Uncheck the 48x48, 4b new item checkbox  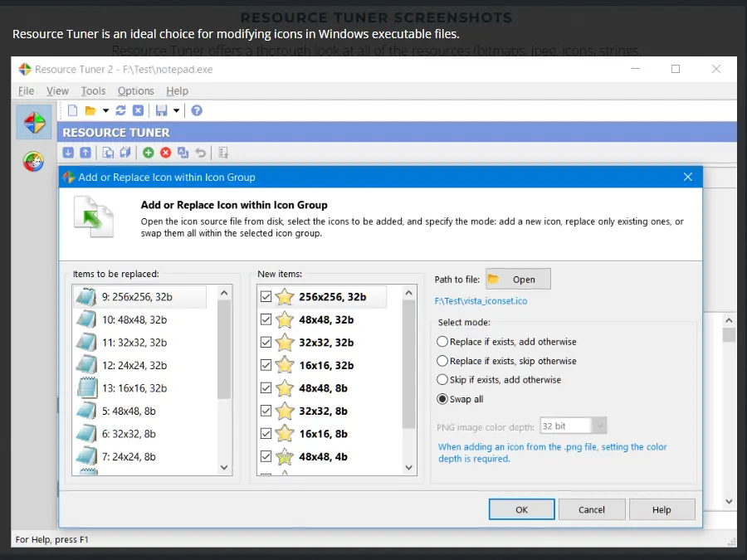[x=266, y=456]
